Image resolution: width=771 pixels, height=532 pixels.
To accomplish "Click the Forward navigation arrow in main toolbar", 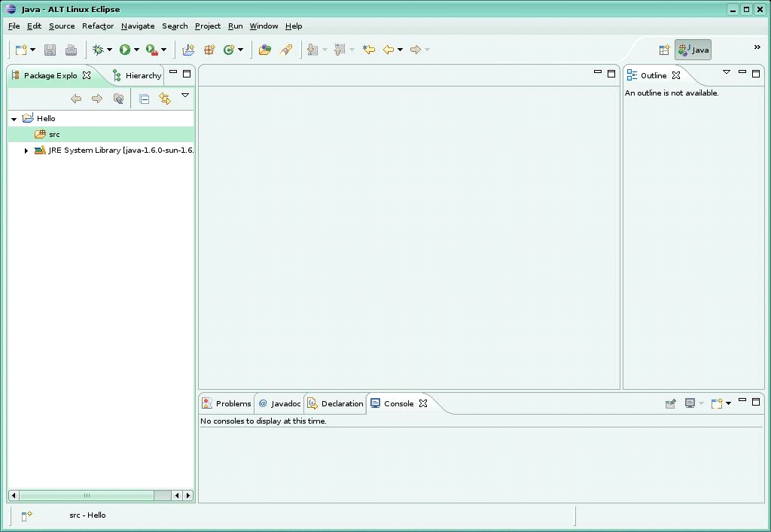I will pos(416,50).
